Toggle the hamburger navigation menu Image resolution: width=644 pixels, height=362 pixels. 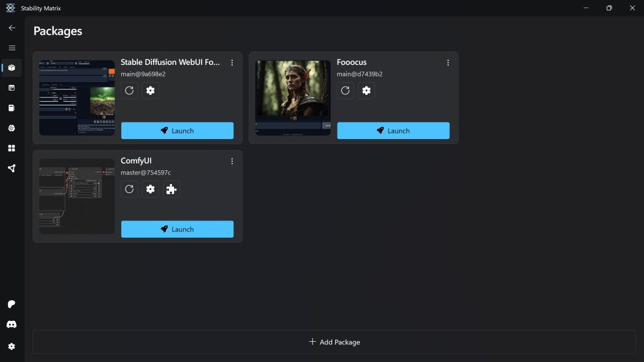point(12,48)
